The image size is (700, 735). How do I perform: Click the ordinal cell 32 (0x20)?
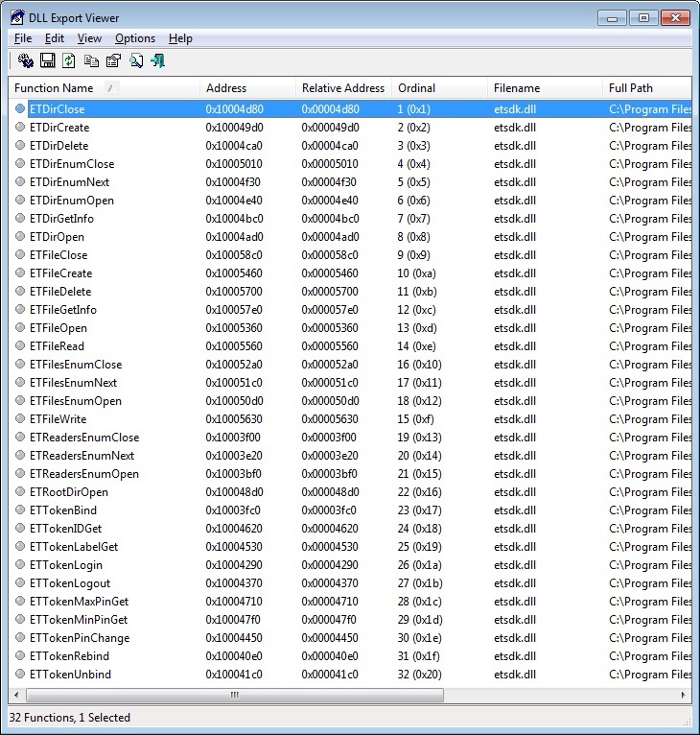tap(419, 674)
